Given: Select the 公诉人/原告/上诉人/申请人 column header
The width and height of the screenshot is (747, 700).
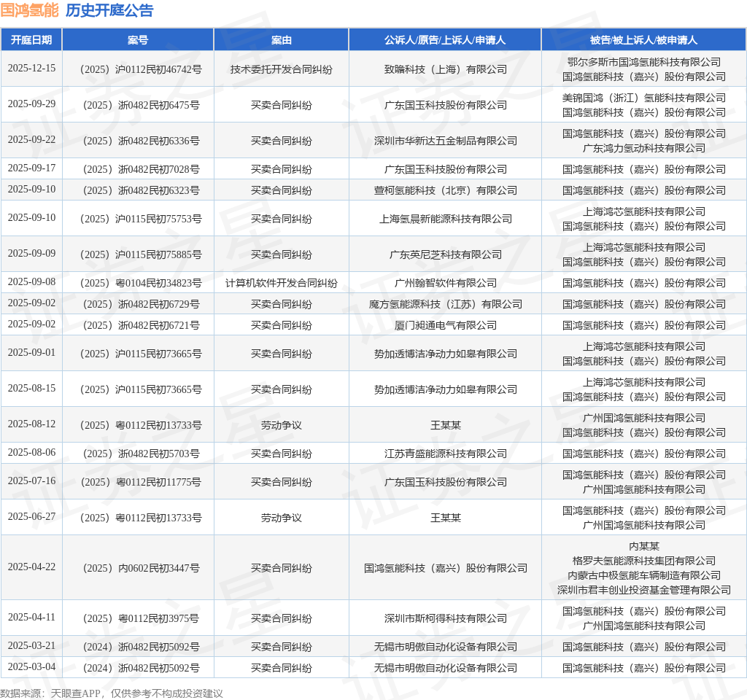Looking at the screenshot, I should pyautogui.click(x=445, y=40).
